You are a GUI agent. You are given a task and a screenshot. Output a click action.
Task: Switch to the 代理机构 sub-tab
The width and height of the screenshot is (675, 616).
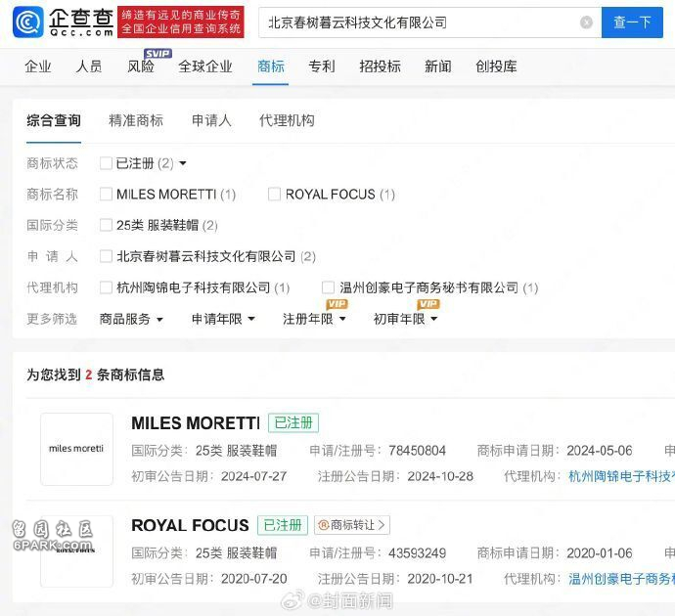pos(287,120)
